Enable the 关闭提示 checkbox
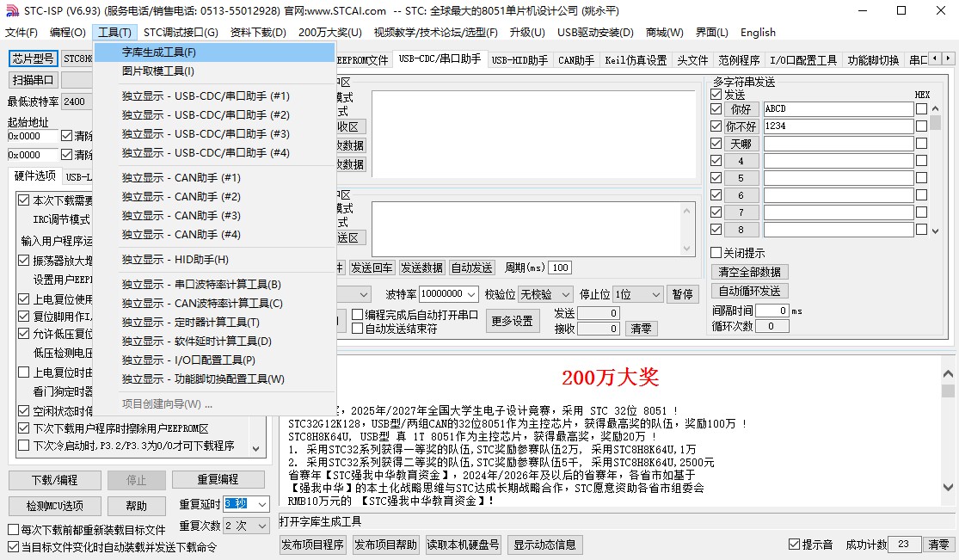This screenshot has width=959, height=560. coord(716,253)
